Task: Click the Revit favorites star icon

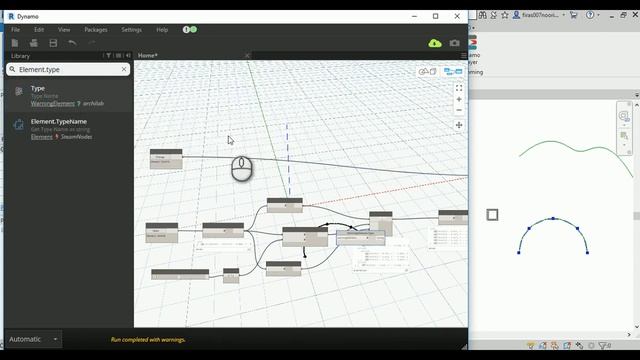Action: (x=504, y=15)
